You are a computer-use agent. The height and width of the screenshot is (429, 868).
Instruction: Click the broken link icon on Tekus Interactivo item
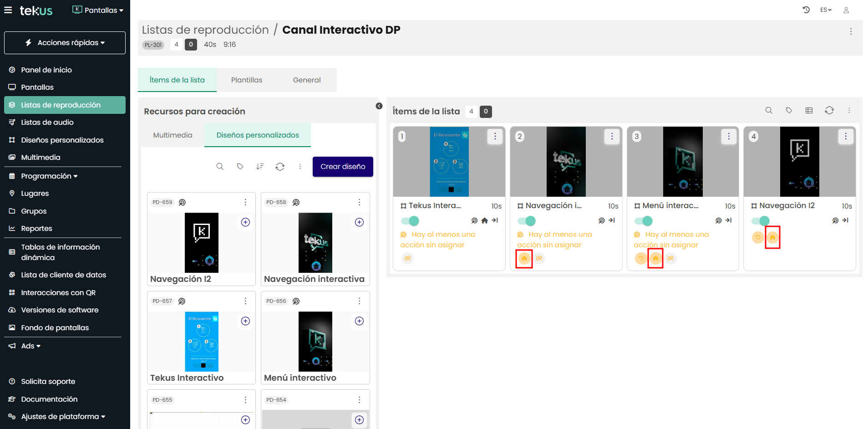tap(407, 259)
